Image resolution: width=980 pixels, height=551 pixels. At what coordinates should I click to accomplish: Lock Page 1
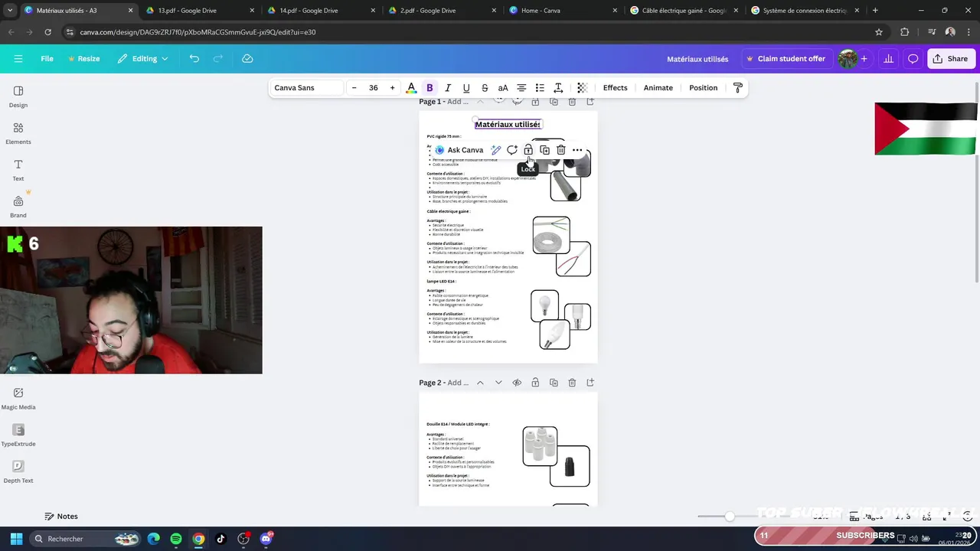point(535,102)
